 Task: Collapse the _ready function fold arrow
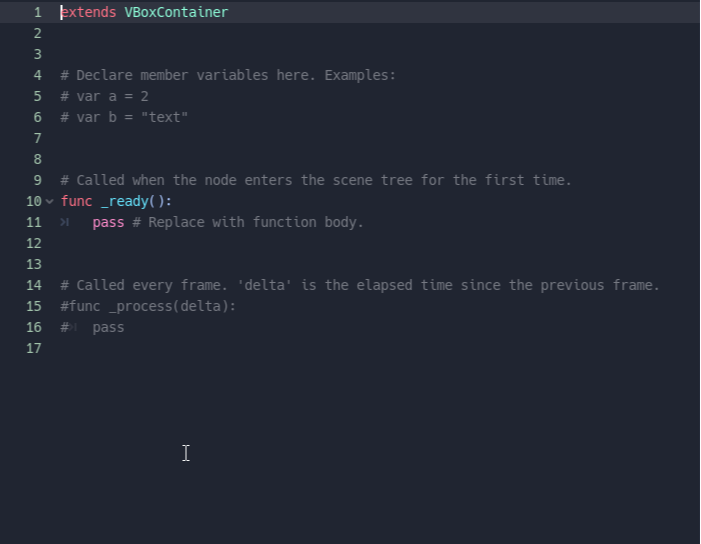pos(50,201)
